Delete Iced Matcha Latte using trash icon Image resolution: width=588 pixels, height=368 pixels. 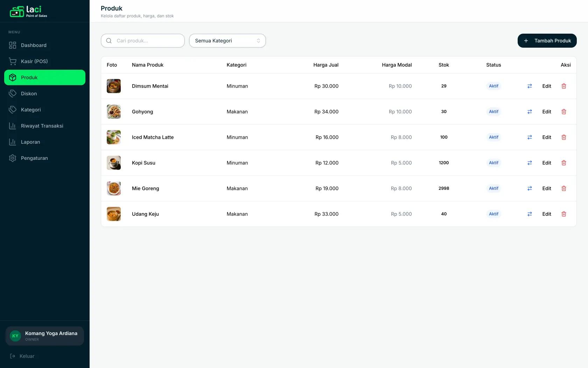tap(564, 137)
